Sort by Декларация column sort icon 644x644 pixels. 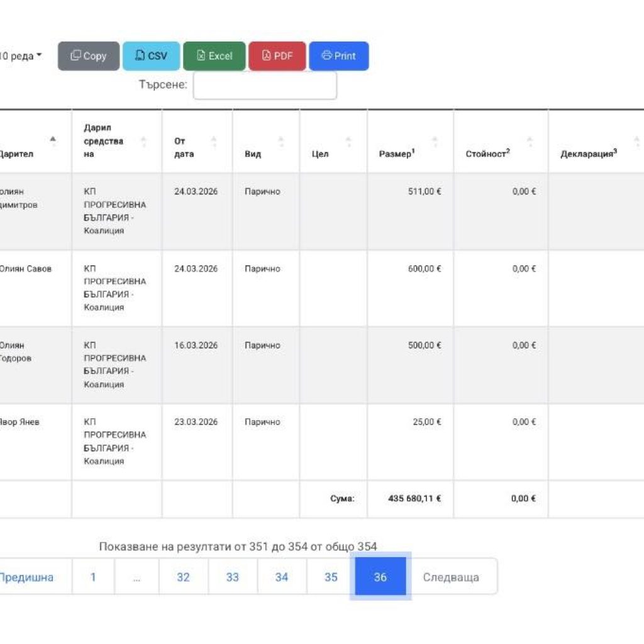(635, 142)
